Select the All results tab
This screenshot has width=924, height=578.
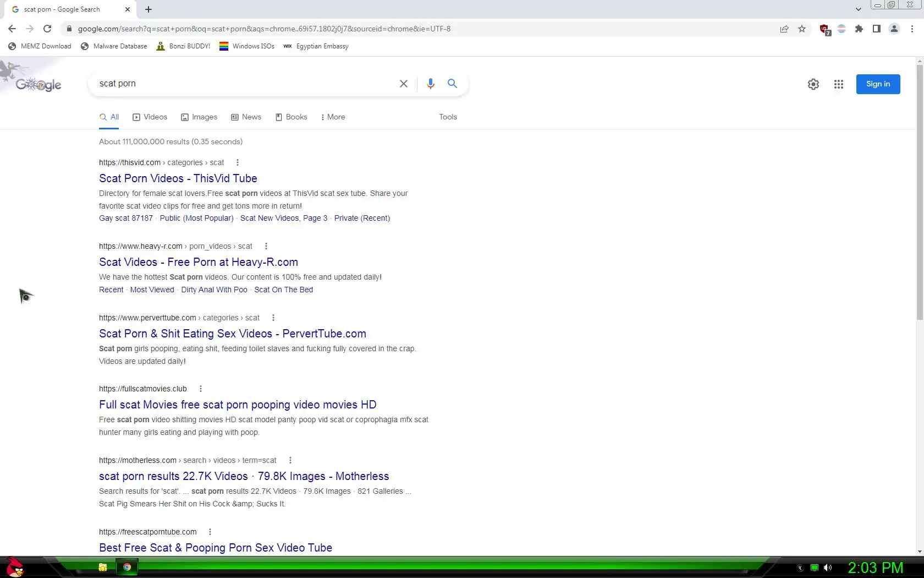click(x=109, y=117)
